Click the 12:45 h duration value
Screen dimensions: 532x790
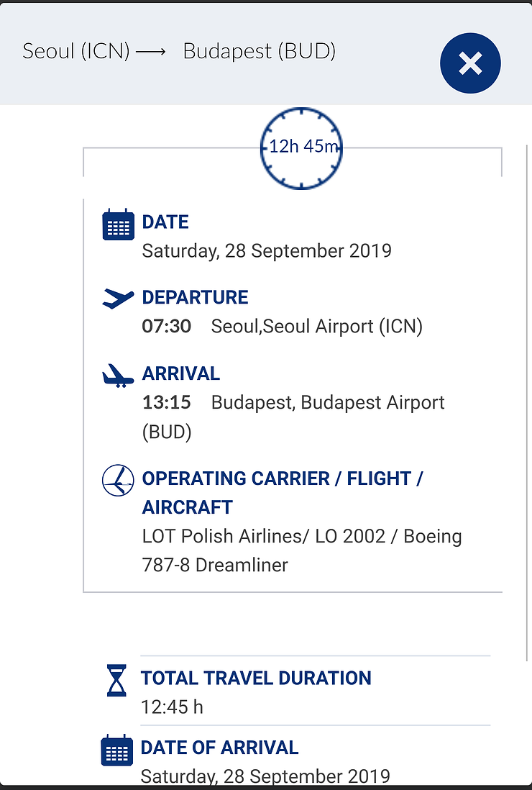tap(172, 707)
